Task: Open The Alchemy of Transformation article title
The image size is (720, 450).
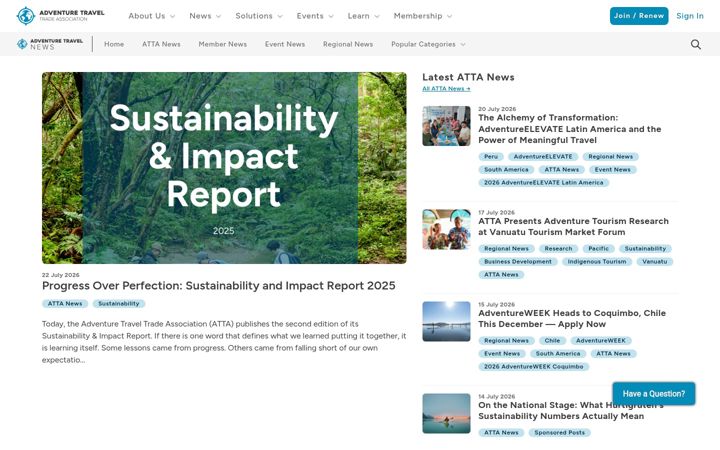Action: pos(569,129)
